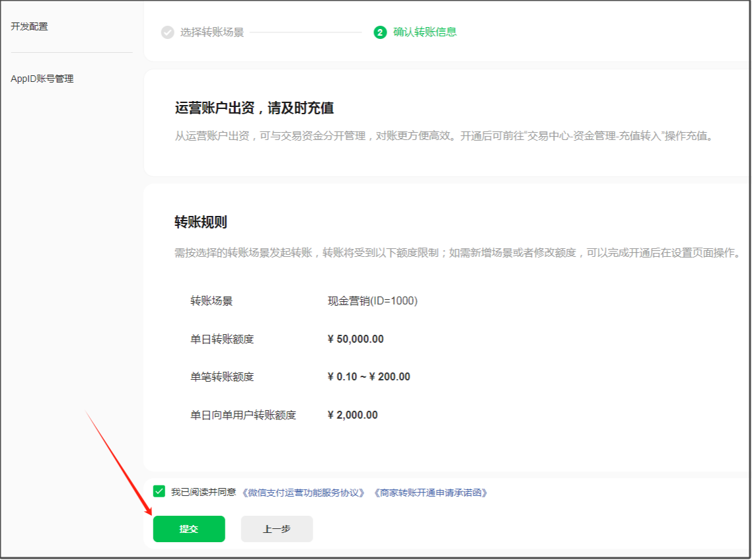Click the ¥ 50,000.00 daily limit value
The width and height of the screenshot is (752, 560).
pos(356,339)
